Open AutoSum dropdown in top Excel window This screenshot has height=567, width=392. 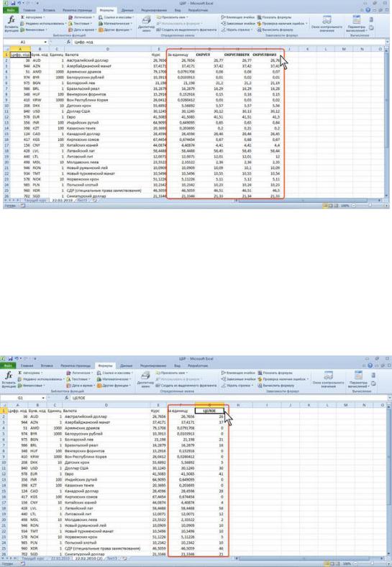point(32,17)
